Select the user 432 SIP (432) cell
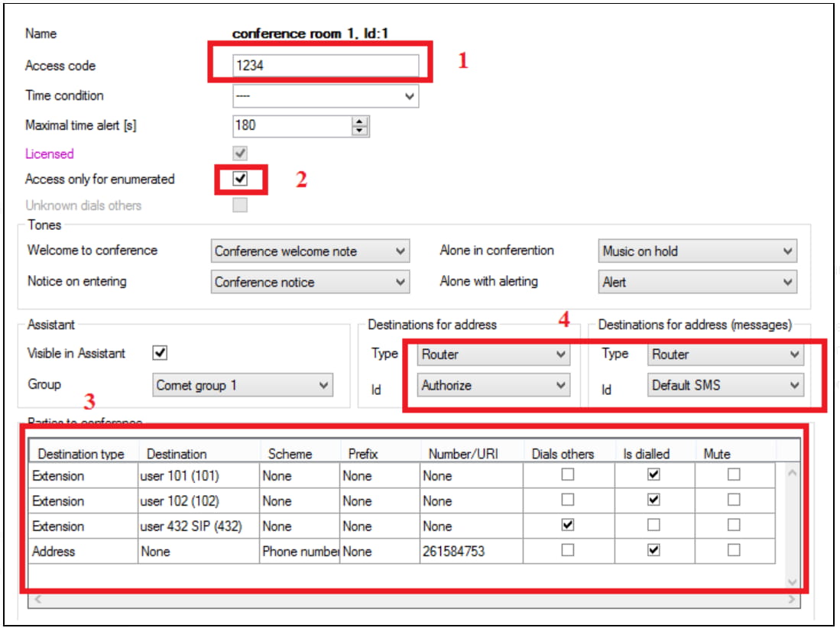 (199, 526)
